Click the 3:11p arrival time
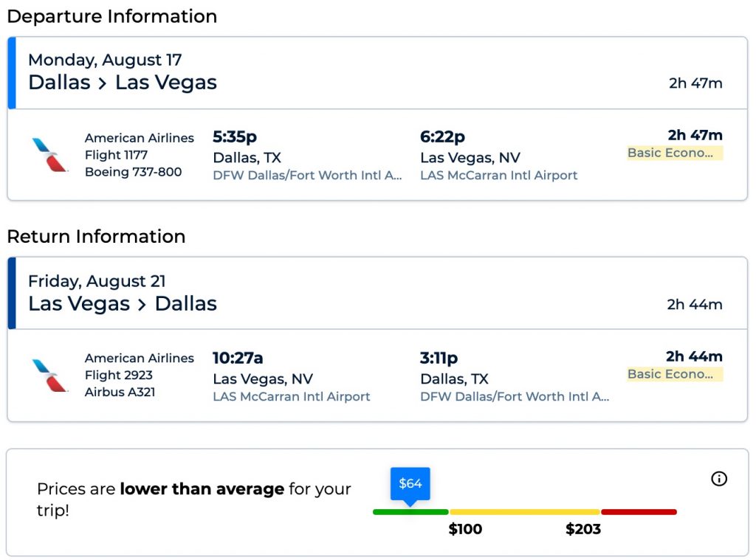The image size is (756, 560). [439, 358]
